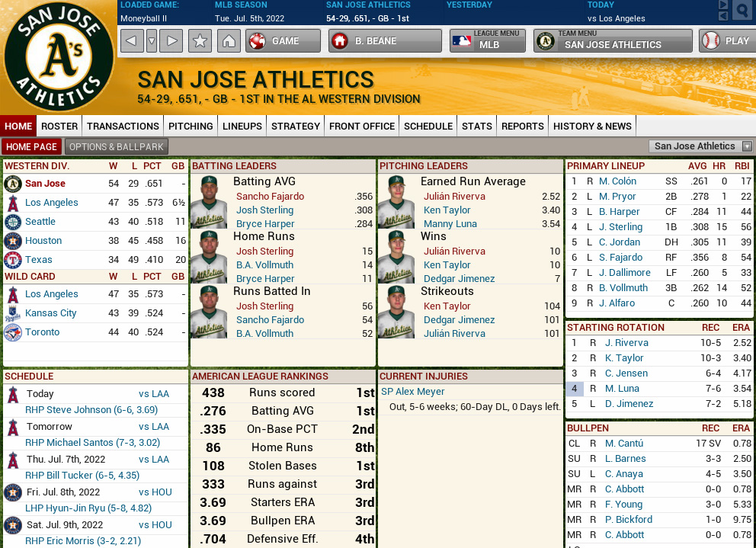Image resolution: width=756 pixels, height=548 pixels.
Task: Open the GAME menu
Action: (283, 41)
